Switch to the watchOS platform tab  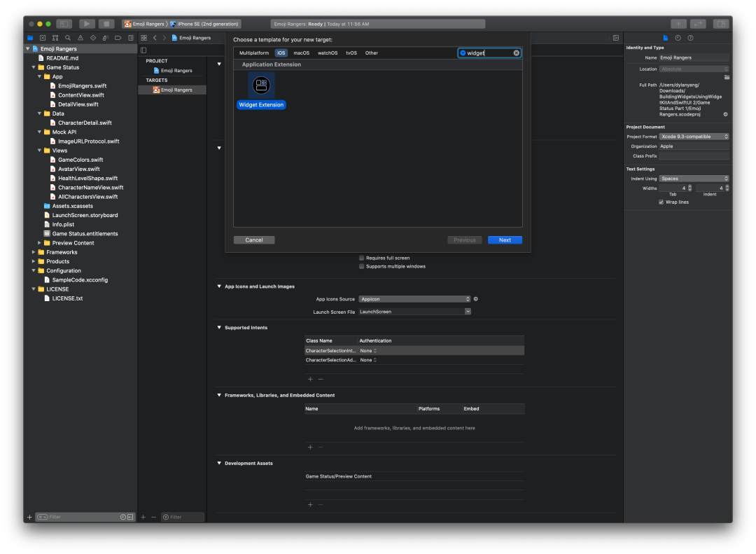click(x=328, y=53)
